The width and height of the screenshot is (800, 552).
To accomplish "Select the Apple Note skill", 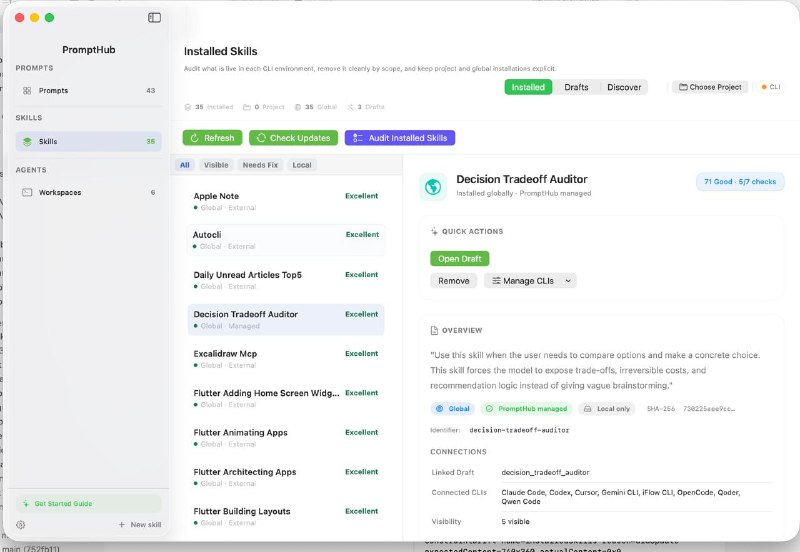I will point(286,201).
